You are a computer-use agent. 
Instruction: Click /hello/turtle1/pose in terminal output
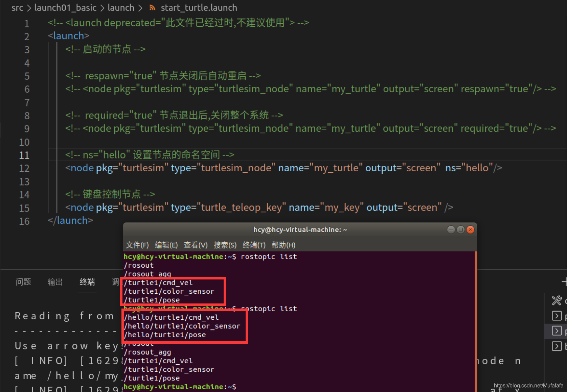165,335
